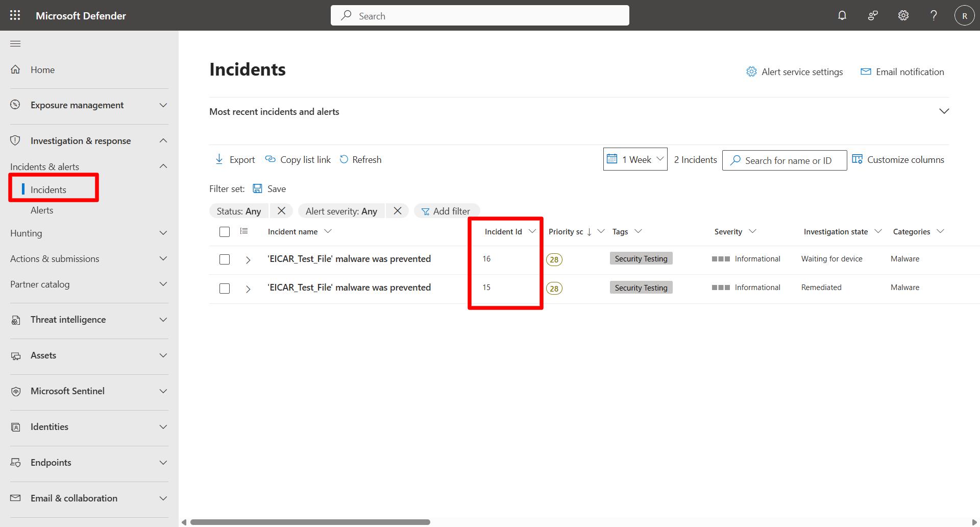Click the Exposure management icon
The width and height of the screenshot is (980, 527).
click(15, 105)
